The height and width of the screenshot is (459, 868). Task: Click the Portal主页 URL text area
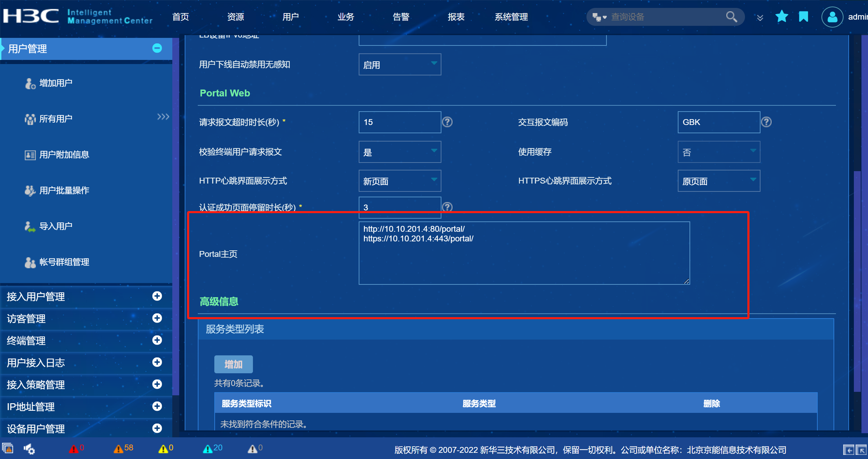[x=524, y=253]
